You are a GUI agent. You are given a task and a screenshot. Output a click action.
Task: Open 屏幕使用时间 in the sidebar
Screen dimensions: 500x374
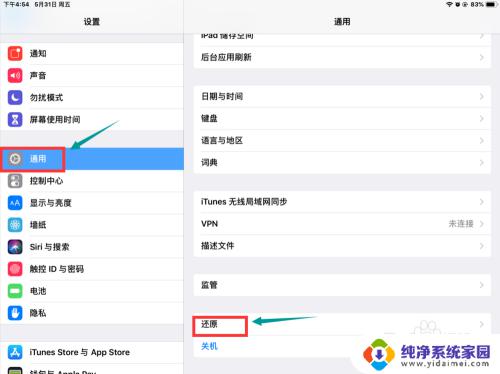pos(92,119)
